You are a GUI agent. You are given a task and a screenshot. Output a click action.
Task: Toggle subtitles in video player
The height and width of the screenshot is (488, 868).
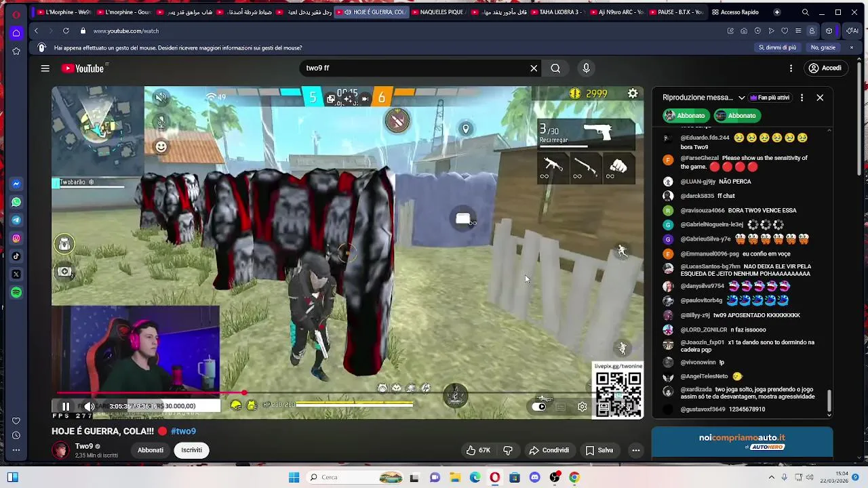(x=560, y=407)
